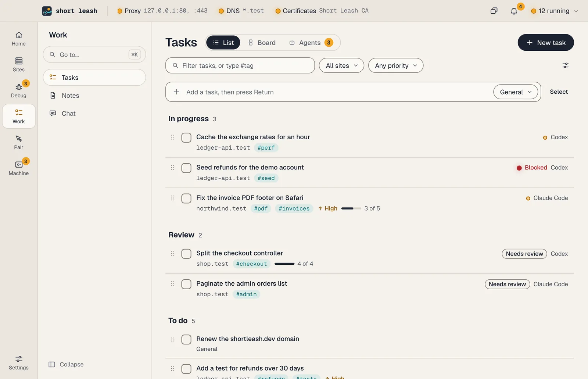The image size is (588, 379).
Task: Click the notifications bell icon
Action: click(514, 11)
